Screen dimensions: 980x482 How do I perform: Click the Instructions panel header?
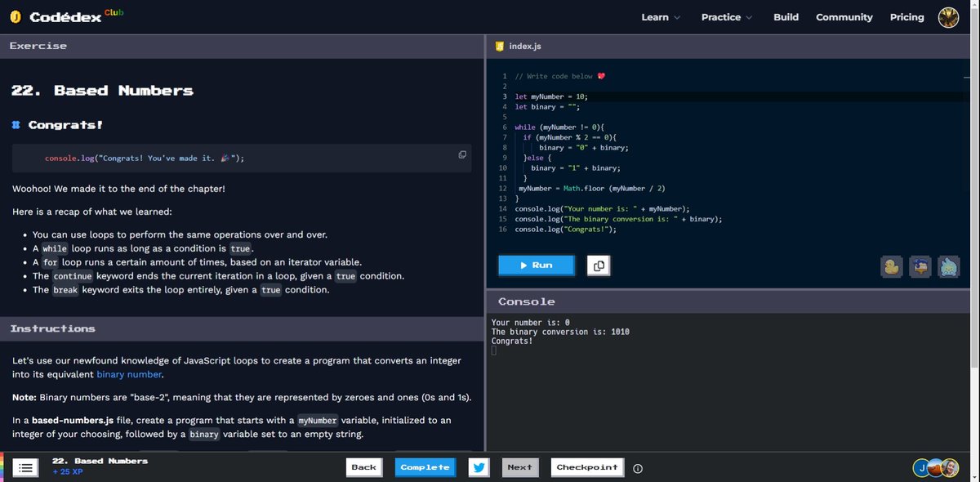[243, 328]
